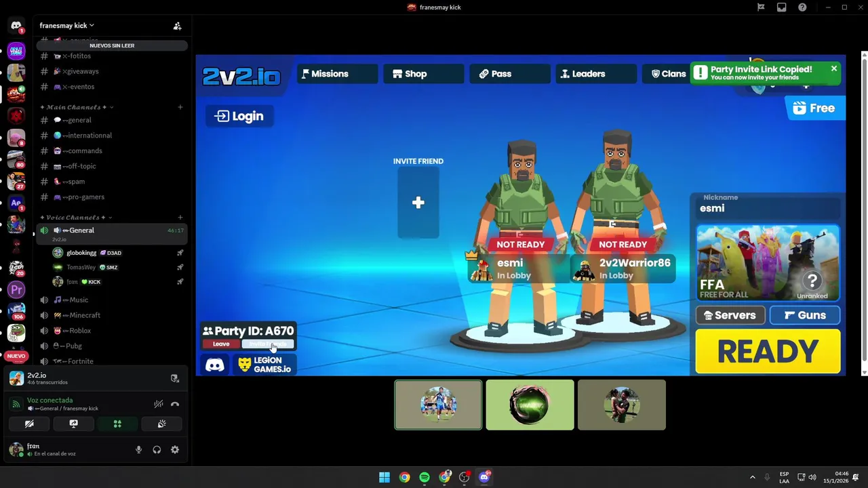Open the internationnal text channel
Screen dimensions: 868x488
tap(112, 136)
